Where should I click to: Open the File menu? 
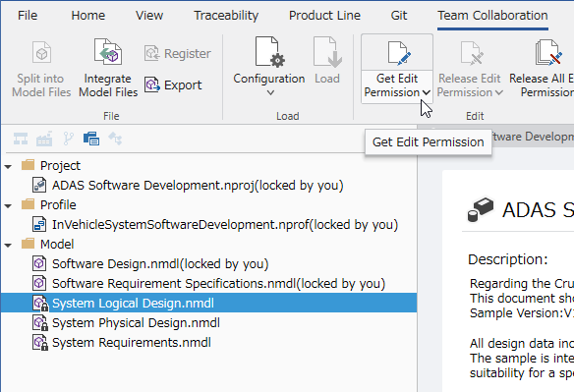pyautogui.click(x=28, y=16)
